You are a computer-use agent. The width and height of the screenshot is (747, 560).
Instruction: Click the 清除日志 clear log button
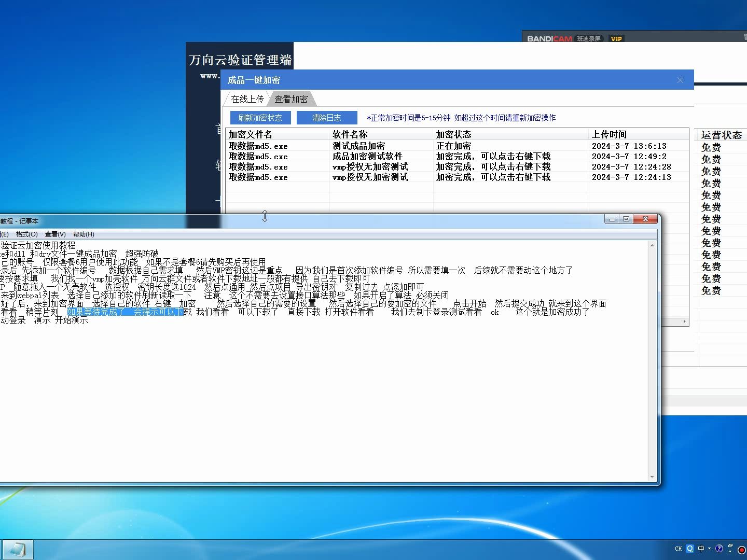(x=327, y=118)
